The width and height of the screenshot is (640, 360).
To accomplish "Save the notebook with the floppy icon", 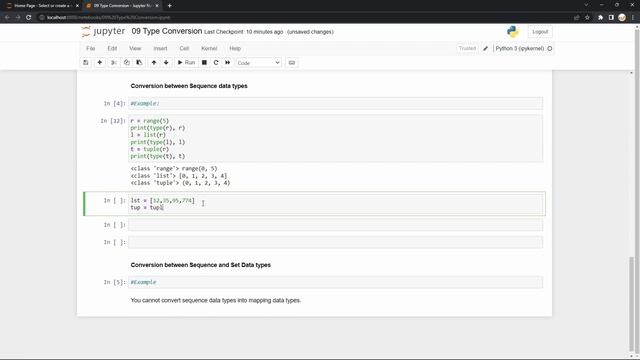I will click(x=86, y=62).
